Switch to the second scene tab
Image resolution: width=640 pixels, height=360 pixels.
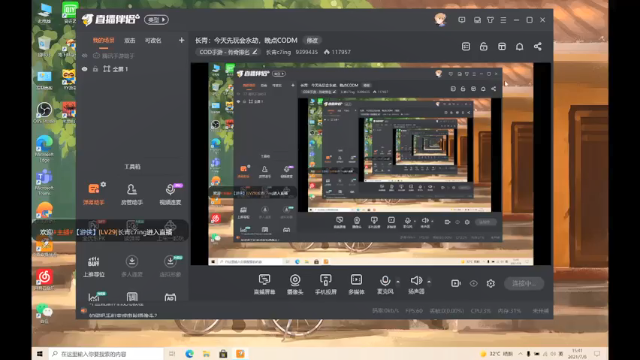click(130, 40)
